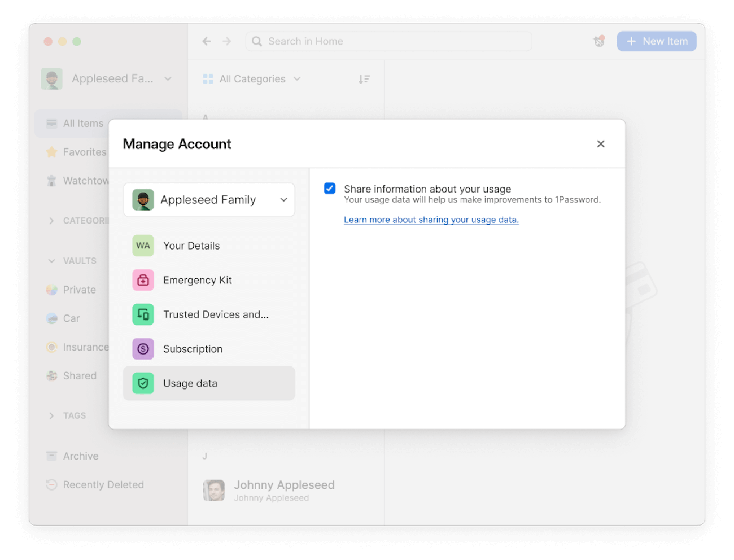The image size is (734, 560).
Task: Toggle the notifications bell icon
Action: click(x=598, y=41)
